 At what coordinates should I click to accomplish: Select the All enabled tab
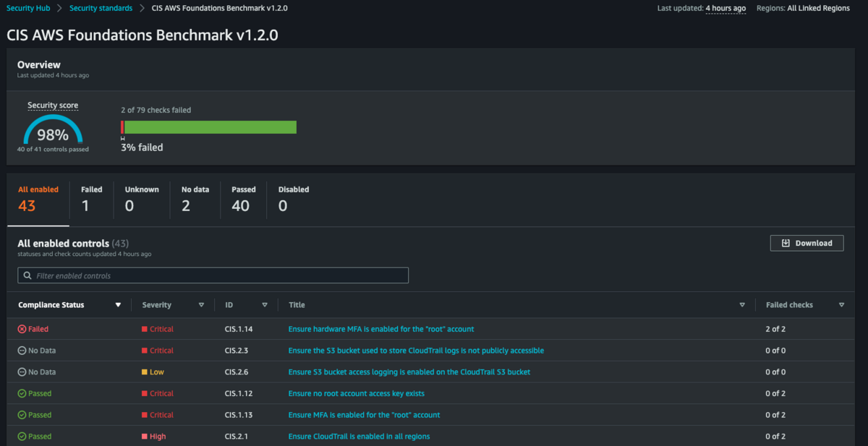click(38, 198)
